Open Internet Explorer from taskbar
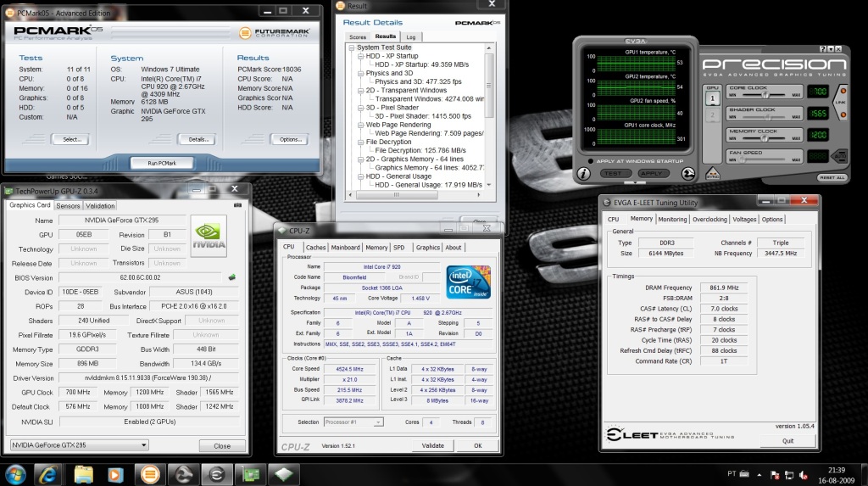This screenshot has height=486, width=868. coord(48,475)
